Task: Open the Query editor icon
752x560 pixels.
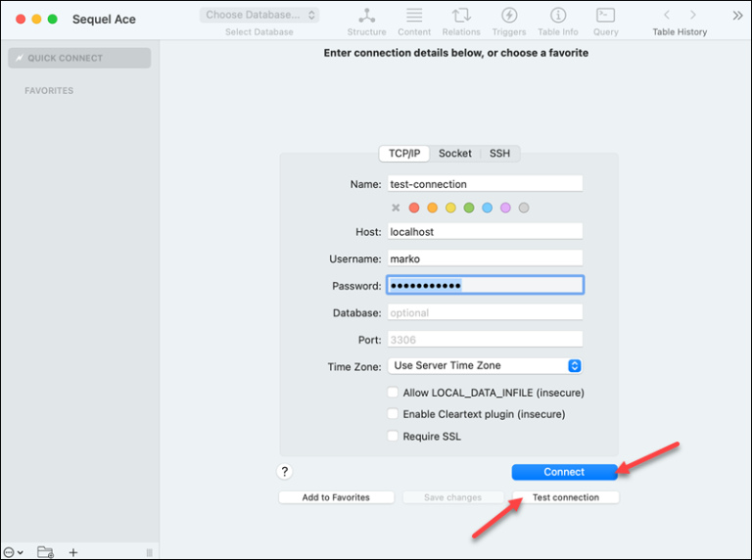Action: point(605,17)
